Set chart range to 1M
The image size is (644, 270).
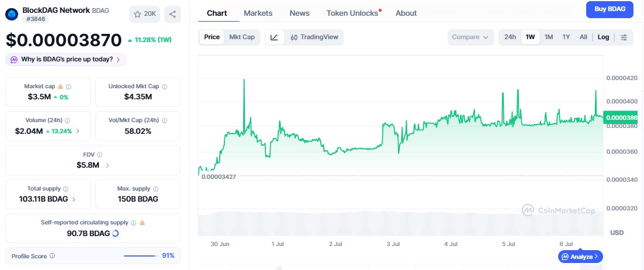549,37
